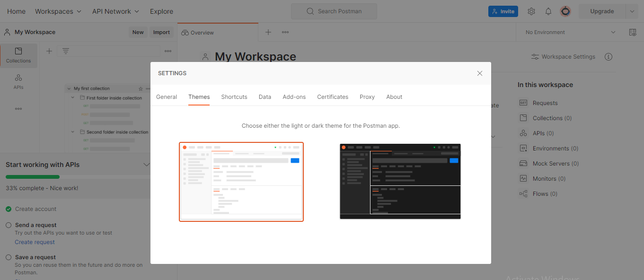644x280 pixels.
Task: Open the About settings tab
Action: pos(394,97)
